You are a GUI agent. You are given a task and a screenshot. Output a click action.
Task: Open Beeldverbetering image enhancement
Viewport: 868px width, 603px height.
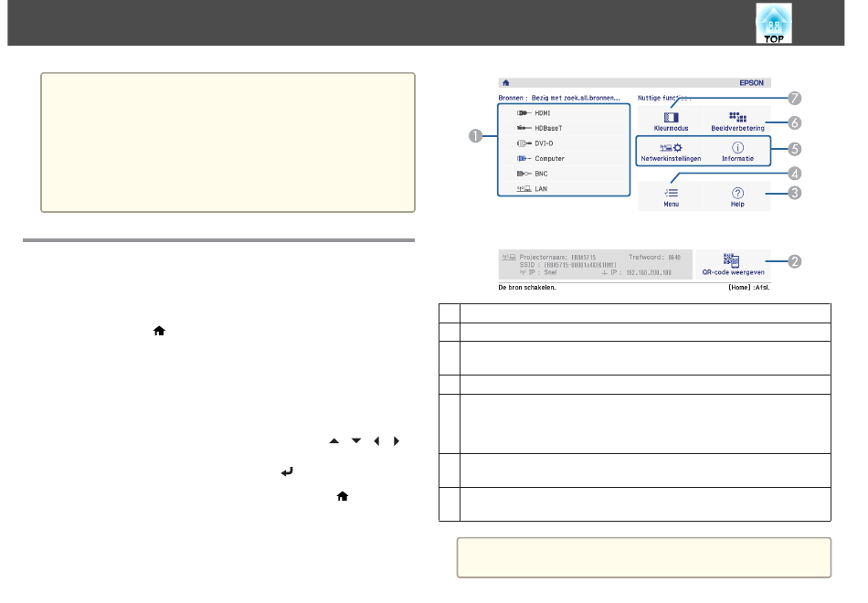[x=737, y=122]
